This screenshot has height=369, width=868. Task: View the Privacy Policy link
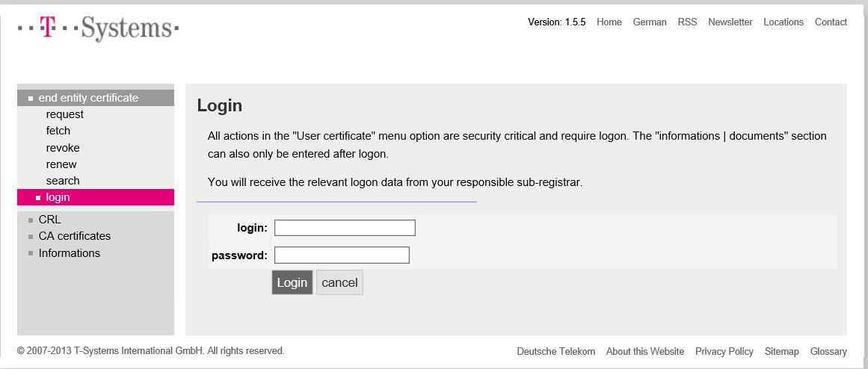[x=724, y=351]
